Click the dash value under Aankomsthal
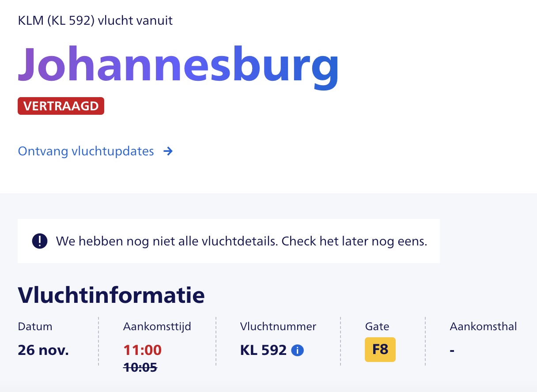 (452, 351)
